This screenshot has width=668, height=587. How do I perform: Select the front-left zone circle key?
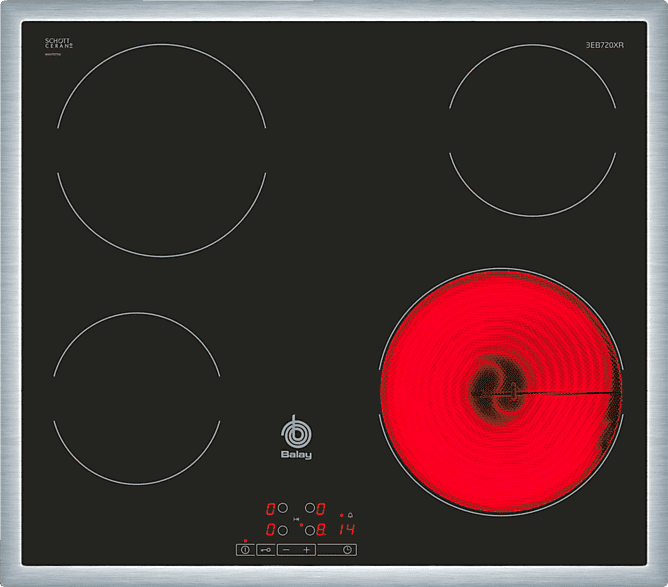283,530
